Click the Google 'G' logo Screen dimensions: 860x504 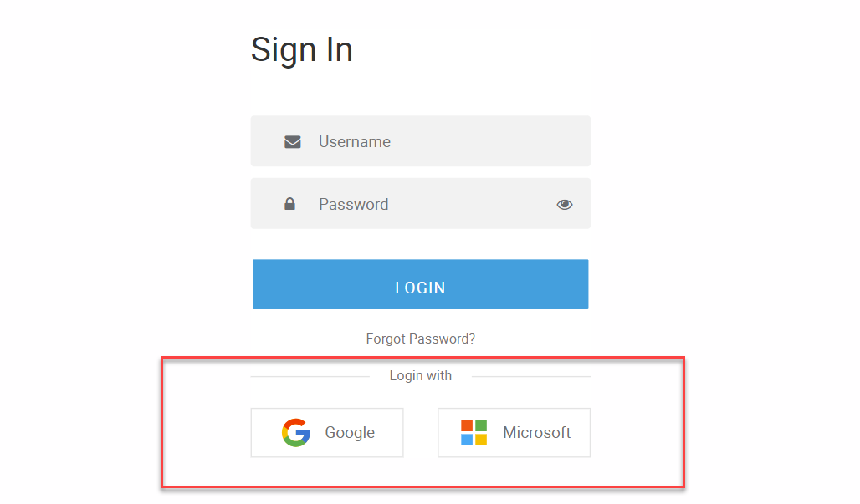coord(296,433)
